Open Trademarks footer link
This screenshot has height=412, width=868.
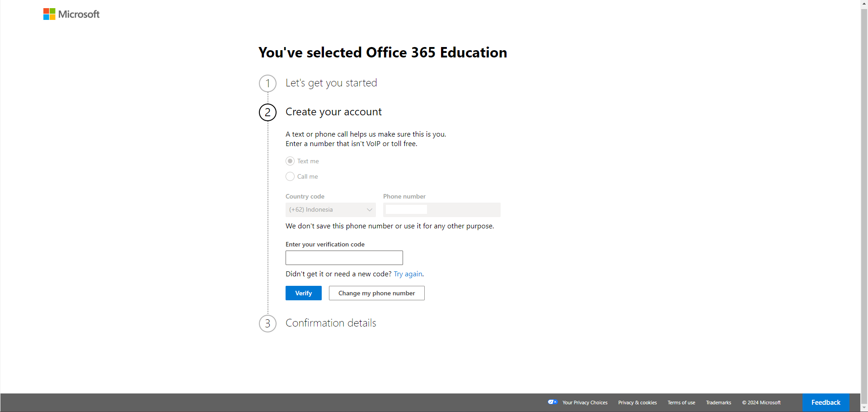(718, 403)
